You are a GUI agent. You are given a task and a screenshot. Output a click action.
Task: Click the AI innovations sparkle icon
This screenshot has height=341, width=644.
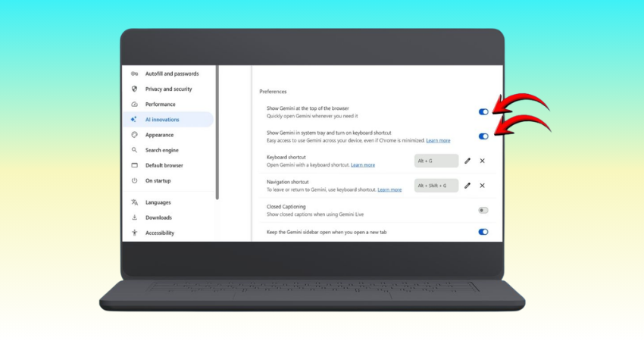pyautogui.click(x=133, y=120)
